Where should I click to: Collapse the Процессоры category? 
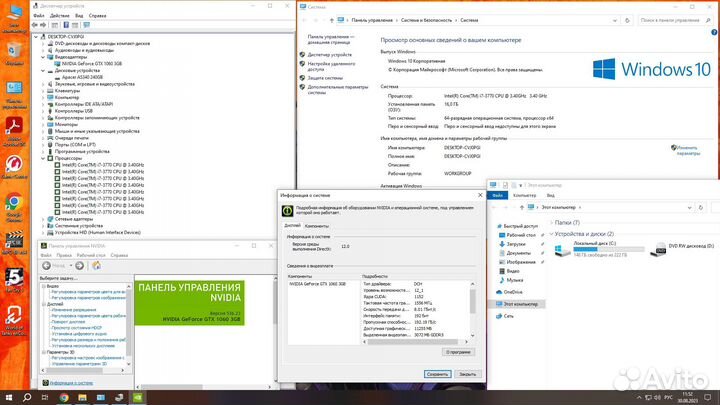(x=43, y=158)
